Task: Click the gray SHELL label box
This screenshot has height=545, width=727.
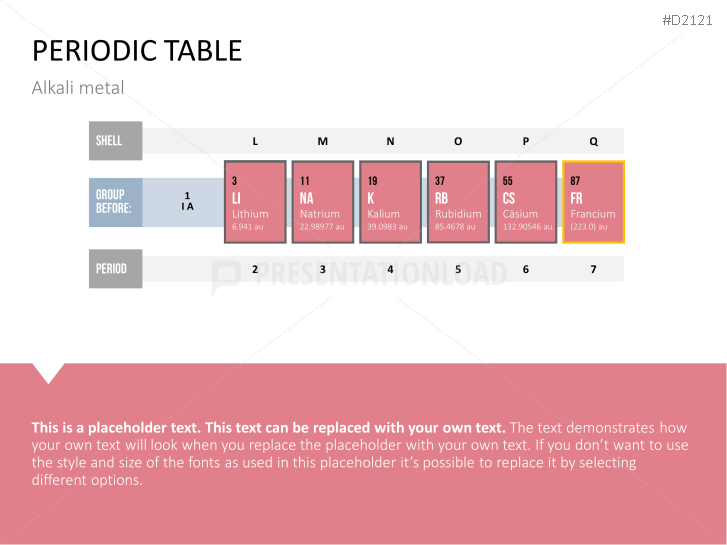Action: 115,141
